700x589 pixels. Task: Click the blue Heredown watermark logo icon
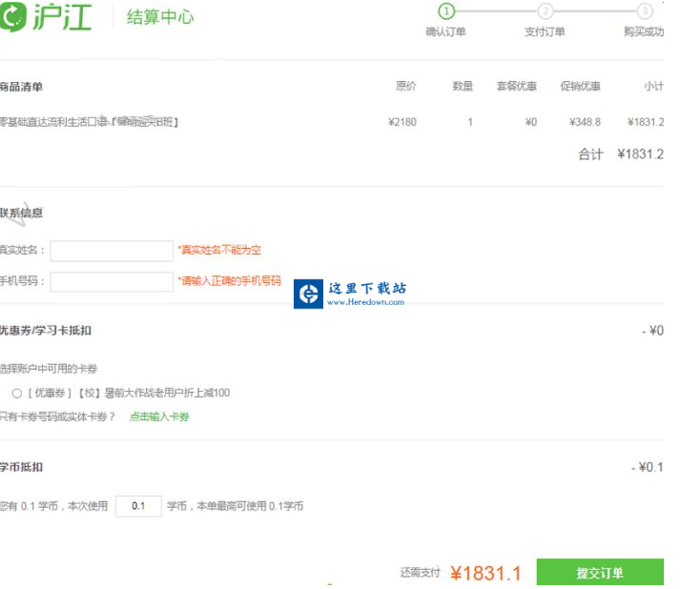point(308,294)
